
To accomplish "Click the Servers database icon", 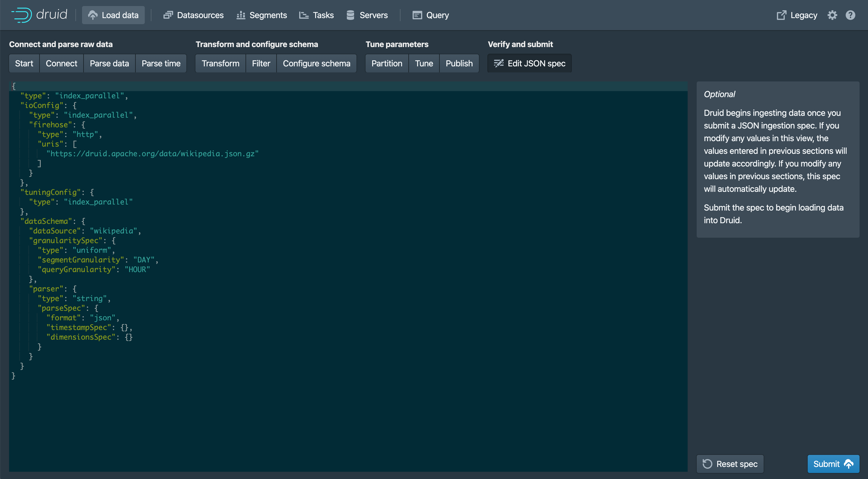I will click(350, 15).
